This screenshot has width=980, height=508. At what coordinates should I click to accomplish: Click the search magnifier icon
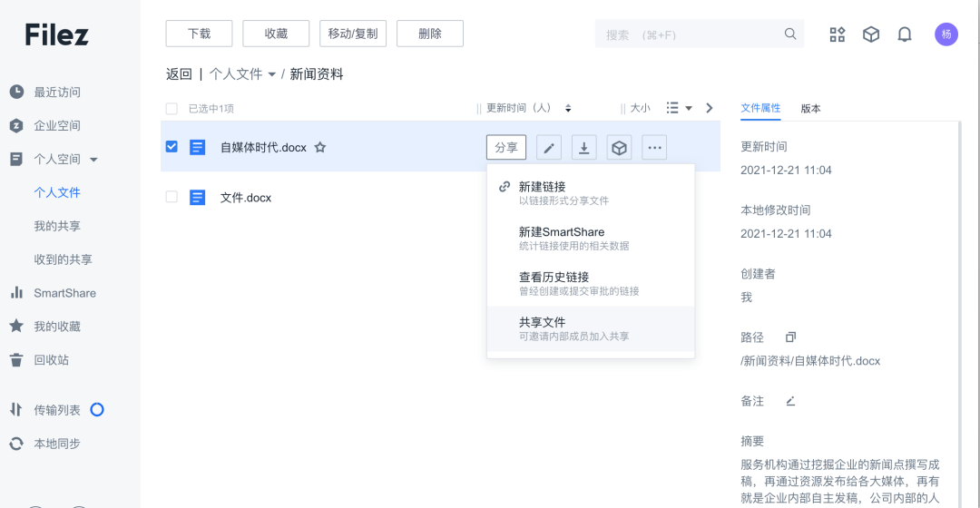pyautogui.click(x=790, y=34)
